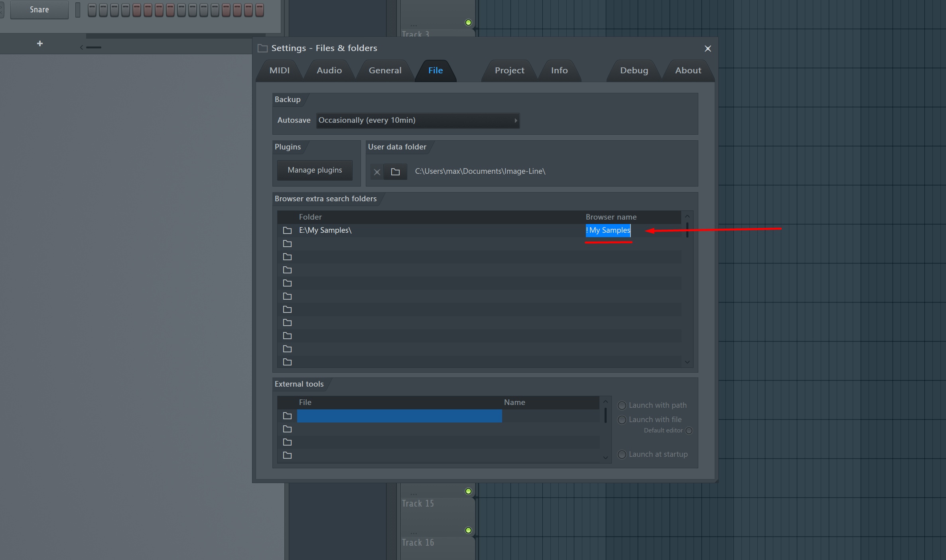Click scroll-up arrow of External tools list
The image size is (946, 560).
pos(605,401)
